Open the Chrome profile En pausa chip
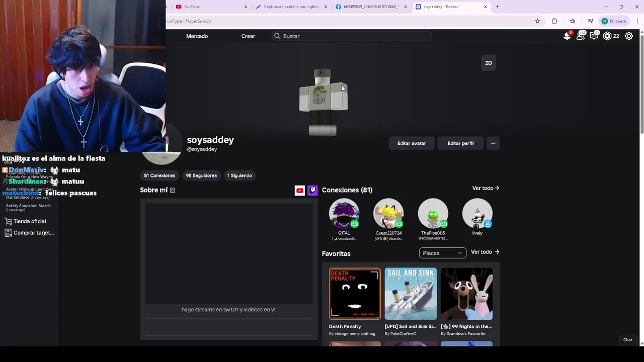644x362 pixels. (x=614, y=21)
